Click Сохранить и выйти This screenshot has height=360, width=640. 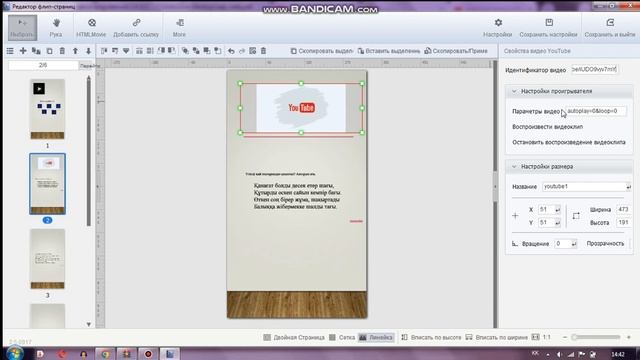click(610, 28)
